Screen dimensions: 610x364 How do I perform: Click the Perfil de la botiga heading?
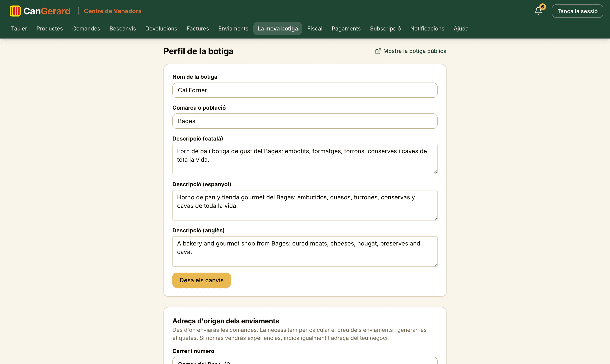click(x=199, y=51)
